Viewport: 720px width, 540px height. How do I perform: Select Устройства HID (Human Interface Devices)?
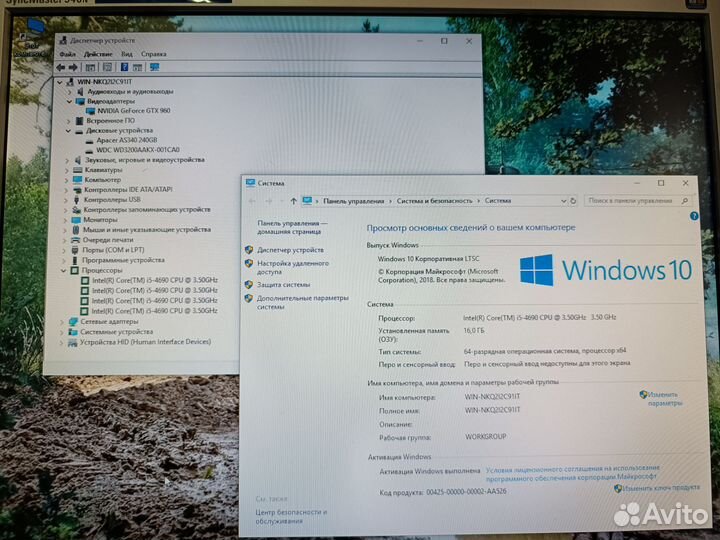[x=146, y=342]
